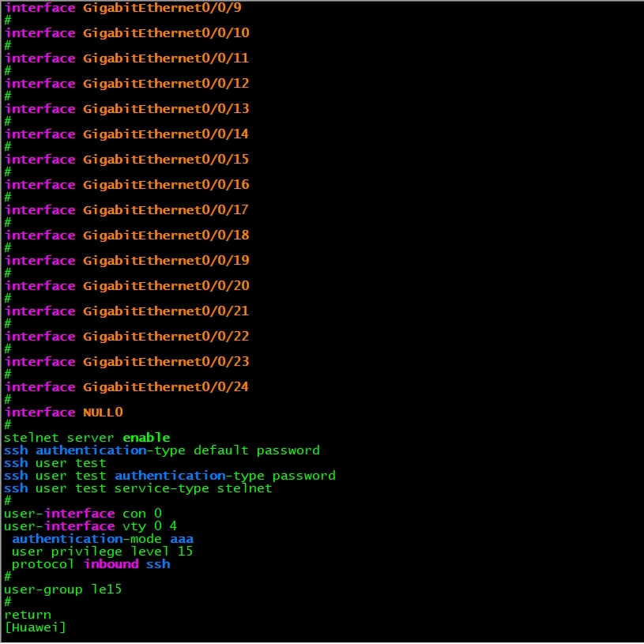Click the line 'interface GigabitEthernet0/0/19'
The width and height of the screenshot is (644, 644).
coord(127,261)
